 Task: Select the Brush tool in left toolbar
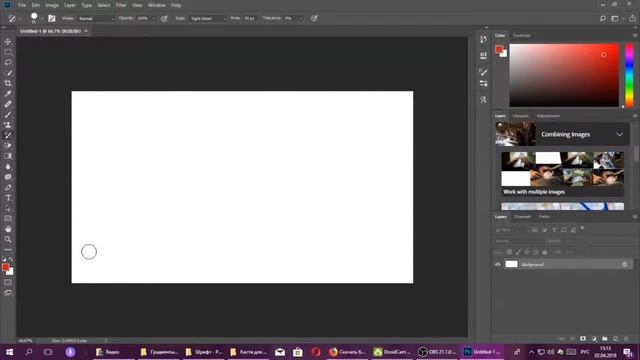[x=8, y=115]
